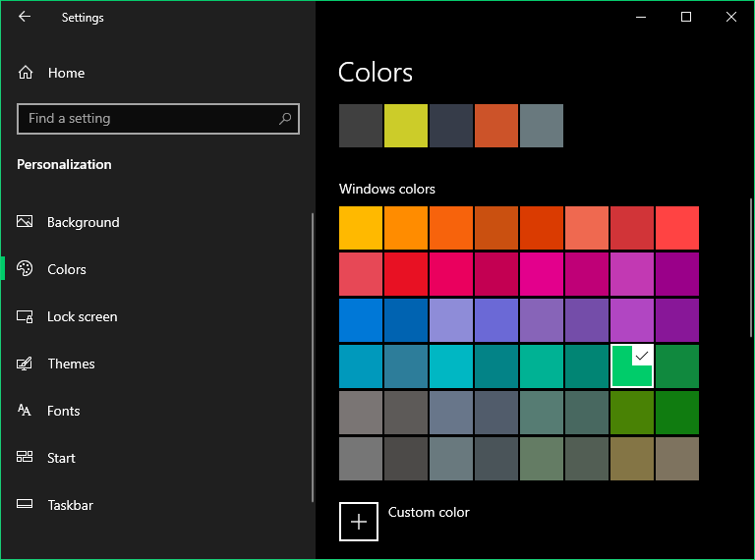
Task: Click the Lock screen monitor icon
Action: (26, 316)
